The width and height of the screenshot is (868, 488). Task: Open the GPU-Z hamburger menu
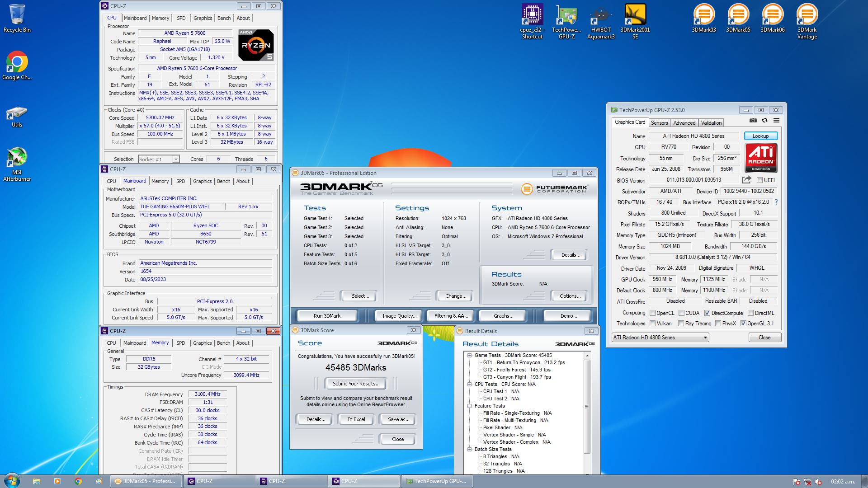[776, 120]
